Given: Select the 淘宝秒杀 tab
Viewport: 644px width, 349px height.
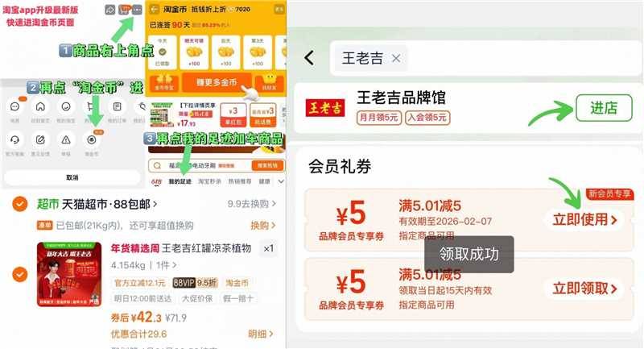Looking at the screenshot, I should pyautogui.click(x=209, y=181).
